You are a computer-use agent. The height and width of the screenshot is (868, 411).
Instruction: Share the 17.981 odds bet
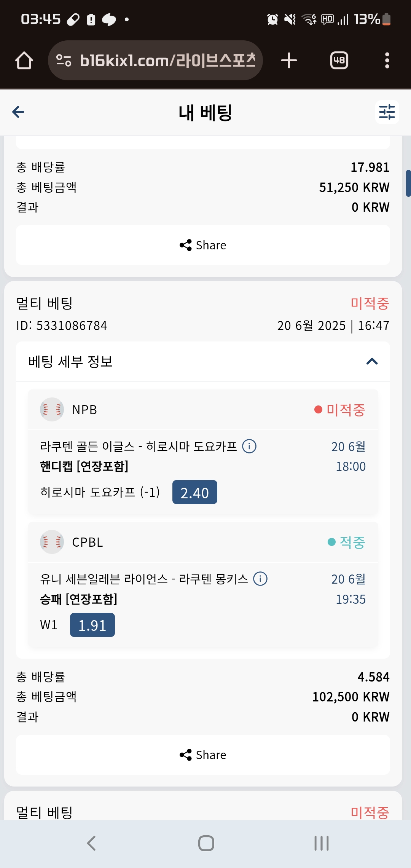203,245
